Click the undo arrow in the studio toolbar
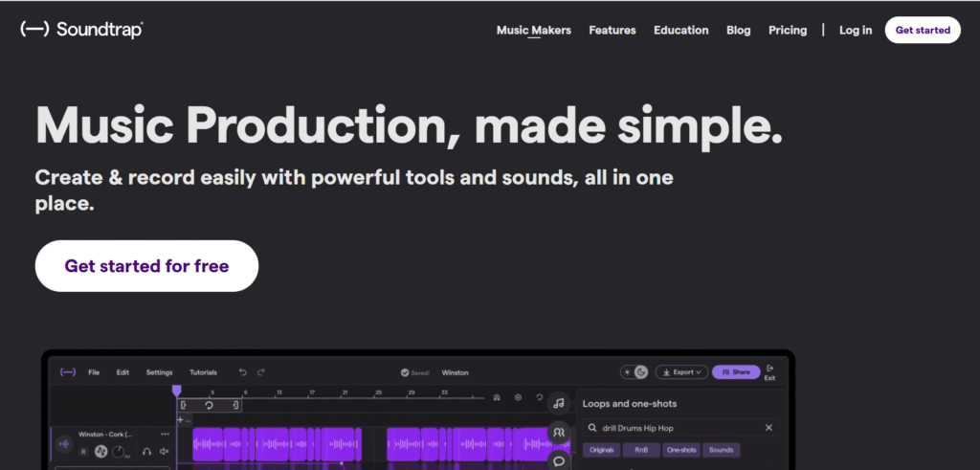The image size is (980, 470). [x=243, y=372]
